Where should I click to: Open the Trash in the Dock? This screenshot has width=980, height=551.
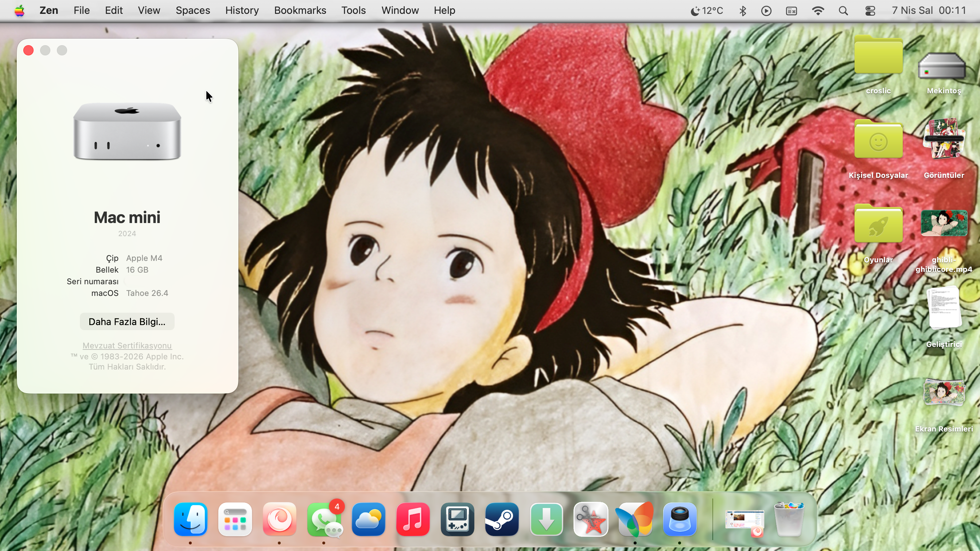(x=789, y=519)
